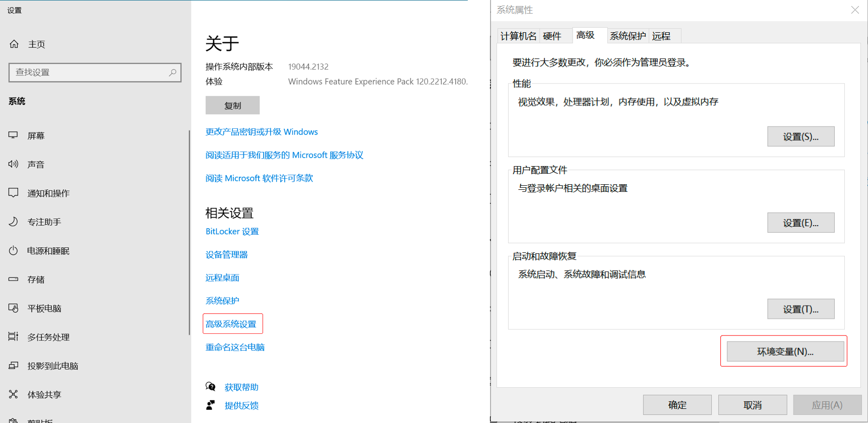
Task: Select the 专注助手 moon icon
Action: click(x=14, y=222)
